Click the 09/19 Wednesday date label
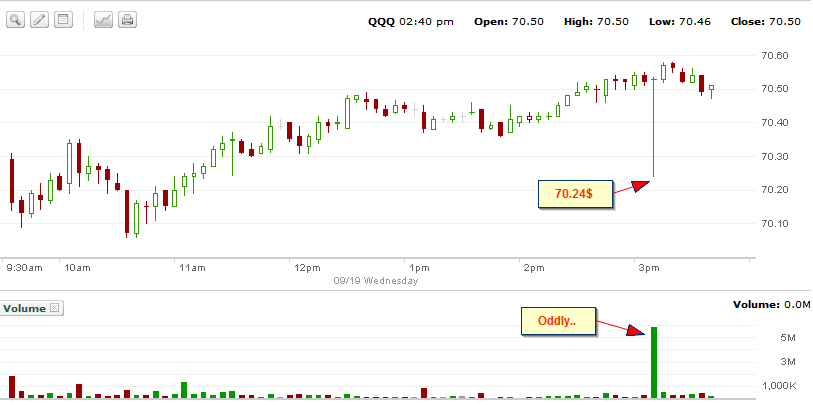The image size is (813, 405). pyautogui.click(x=376, y=281)
